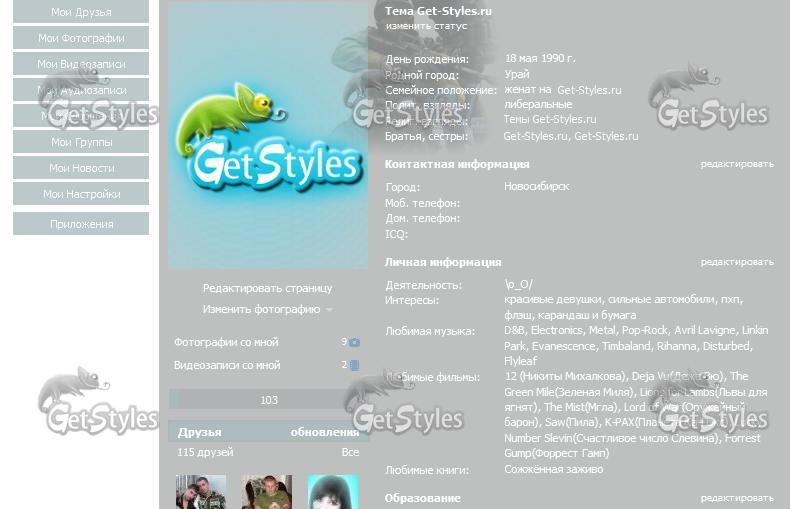This screenshot has height=509, width=800.
Task: Click the Редактировать страницу link
Action: (267, 288)
